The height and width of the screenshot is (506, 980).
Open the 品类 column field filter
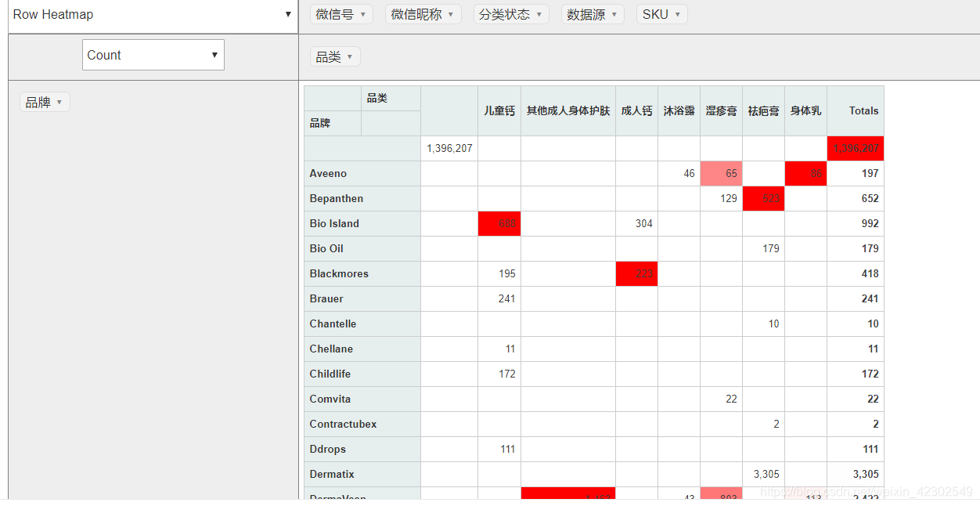tap(334, 56)
